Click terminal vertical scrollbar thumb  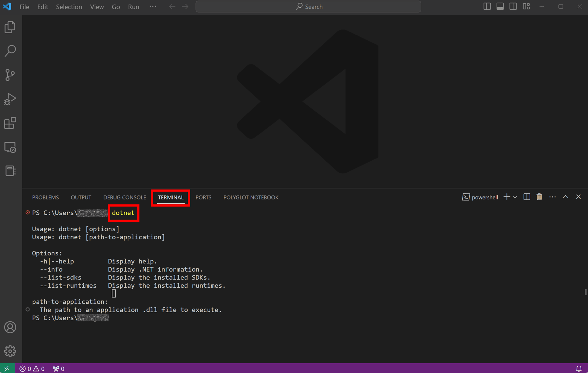[586, 292]
